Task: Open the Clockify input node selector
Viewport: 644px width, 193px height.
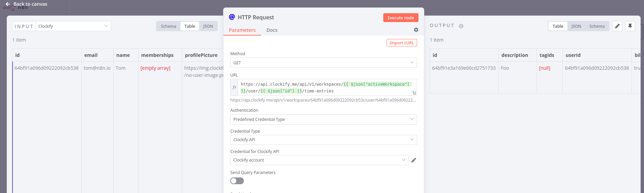Action: (73, 26)
